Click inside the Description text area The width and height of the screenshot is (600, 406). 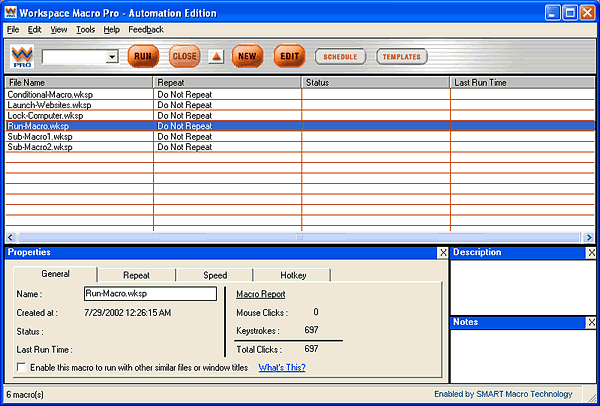click(523, 287)
